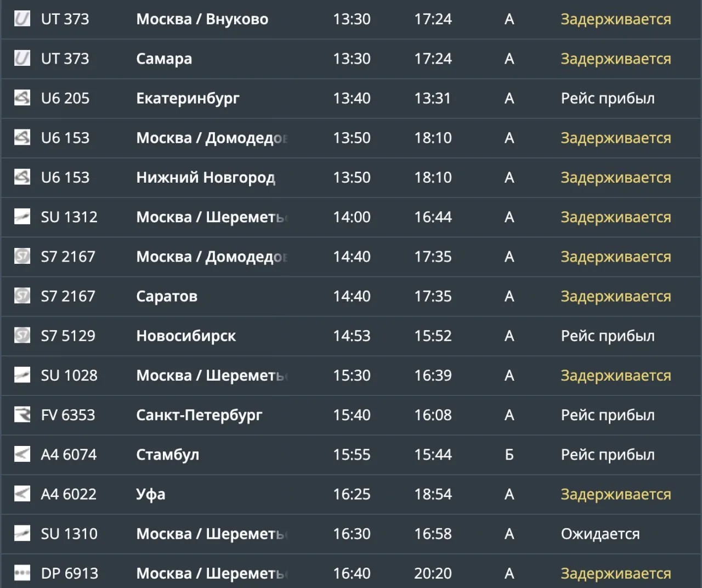The image size is (702, 588).
Task: Click the Aeroflot logo beside SU 1312
Action: tap(22, 217)
